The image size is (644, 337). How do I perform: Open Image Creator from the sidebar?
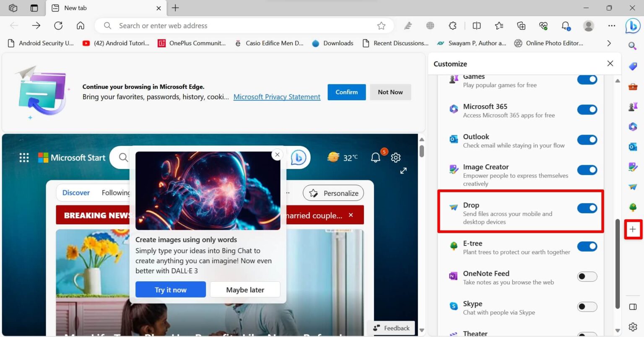click(x=633, y=166)
